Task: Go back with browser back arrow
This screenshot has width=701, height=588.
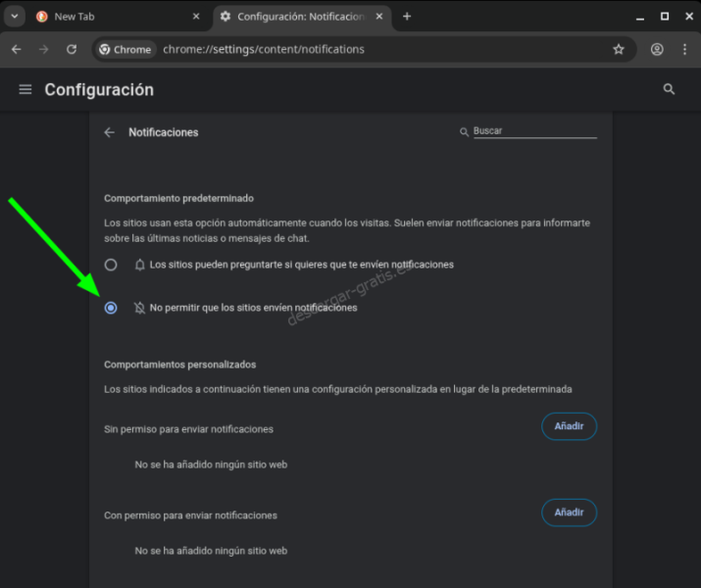Action: click(x=16, y=49)
